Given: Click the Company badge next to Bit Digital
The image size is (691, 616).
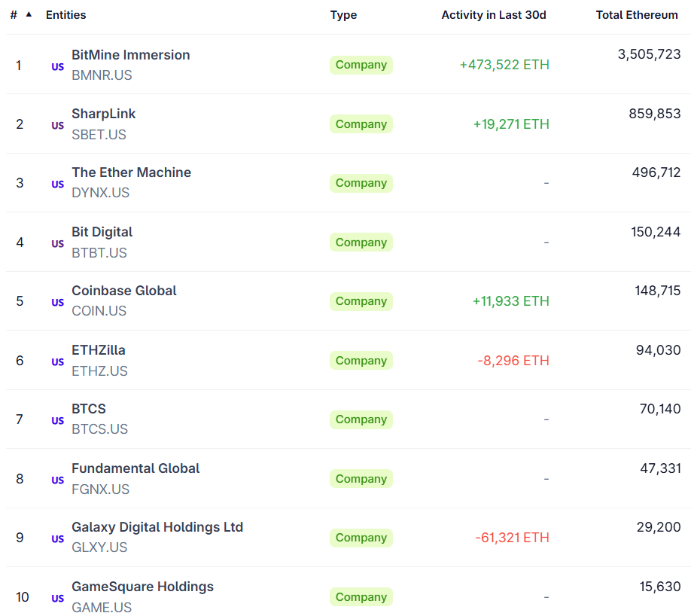Looking at the screenshot, I should (361, 242).
